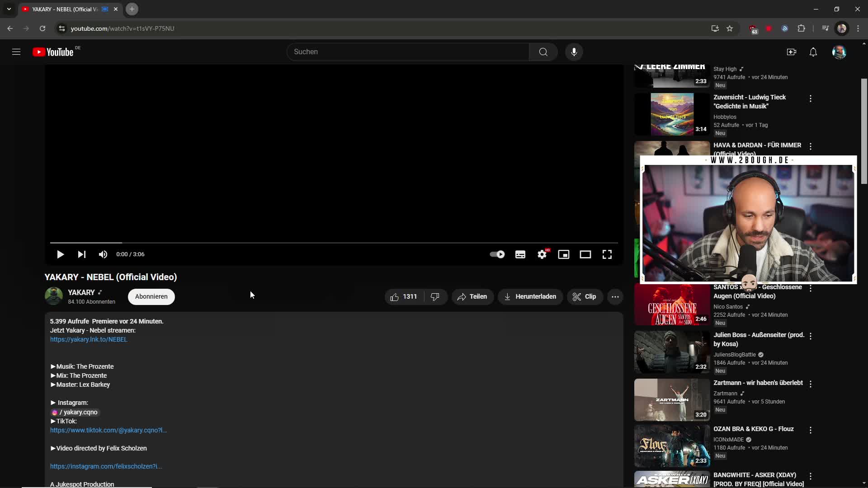Click the Teilen share button
This screenshot has width=868, height=488.
pyautogui.click(x=472, y=297)
